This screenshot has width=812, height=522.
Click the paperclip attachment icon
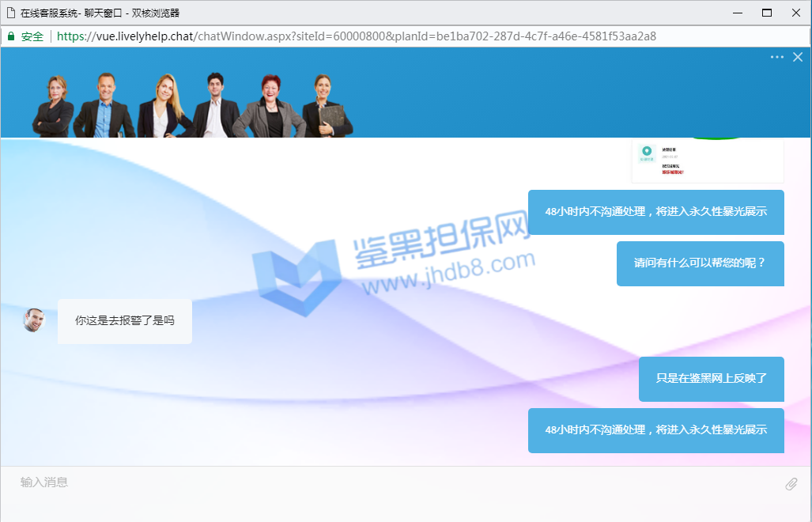tap(791, 483)
